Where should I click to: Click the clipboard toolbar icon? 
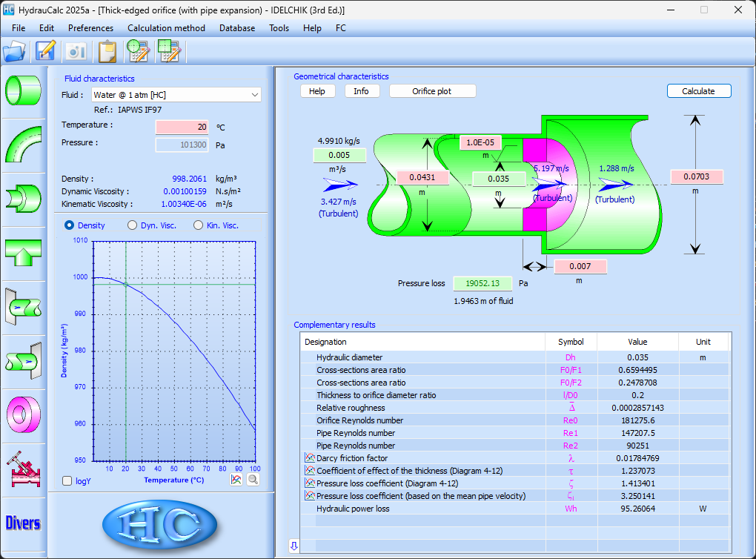[x=107, y=51]
